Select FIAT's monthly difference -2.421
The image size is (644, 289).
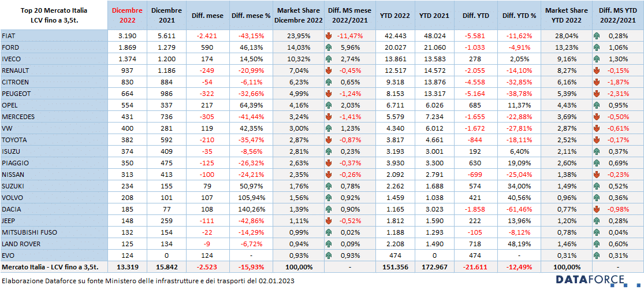coord(207,35)
